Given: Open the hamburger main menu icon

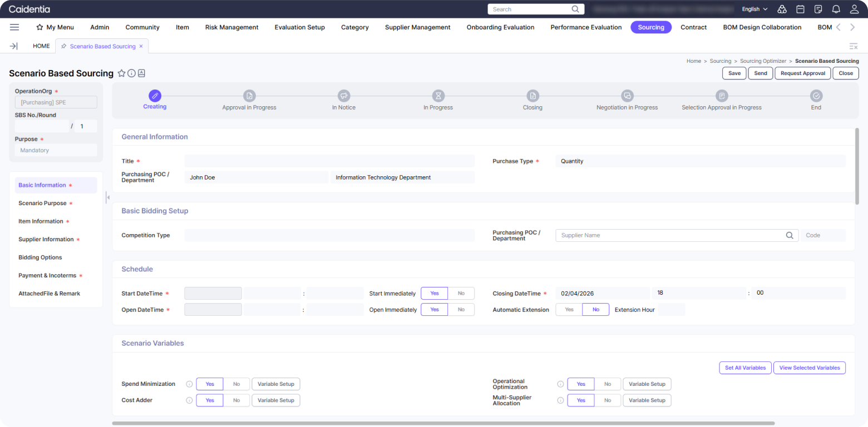Looking at the screenshot, I should point(14,27).
